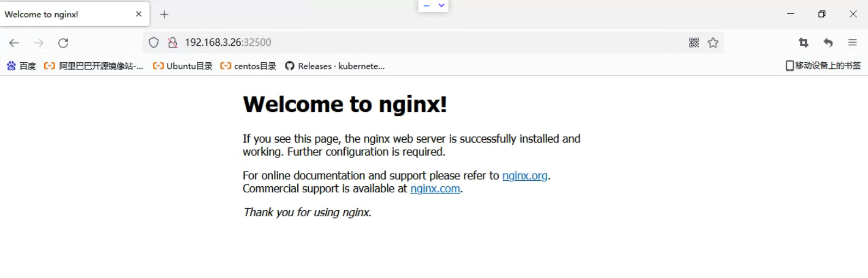The width and height of the screenshot is (868, 278).
Task: Minimize the browser window
Action: coord(791,14)
